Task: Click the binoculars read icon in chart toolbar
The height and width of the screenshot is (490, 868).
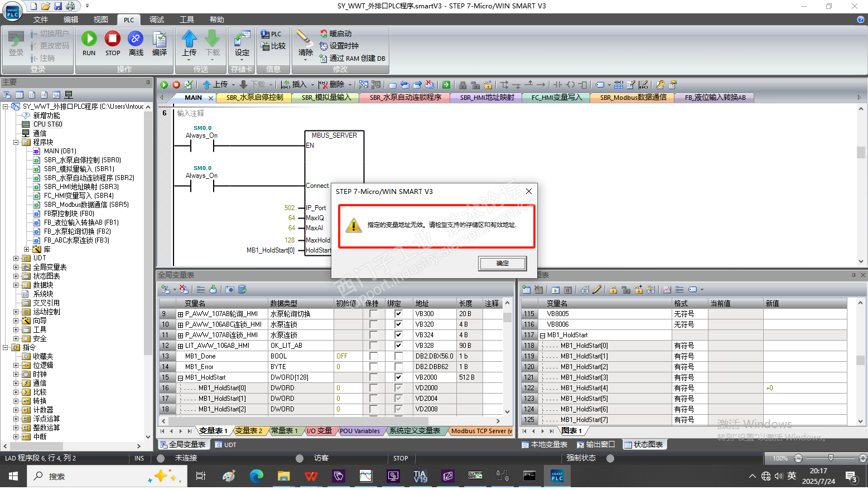Action: pyautogui.click(x=585, y=290)
